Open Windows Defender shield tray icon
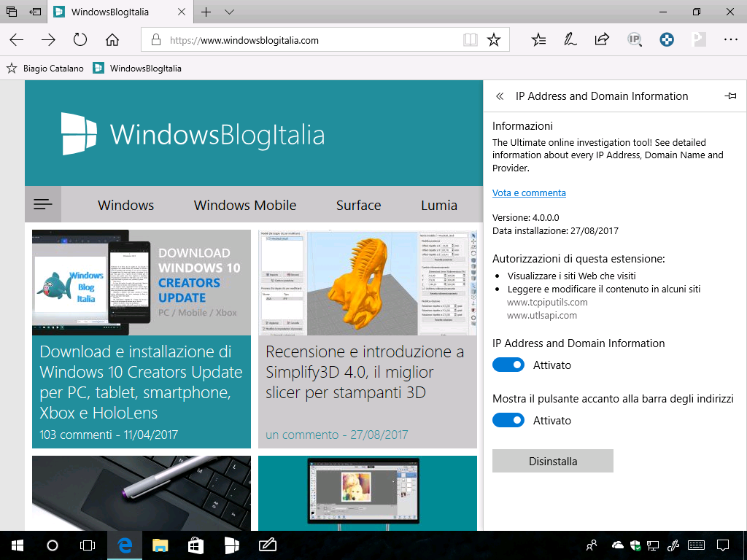 click(x=635, y=545)
